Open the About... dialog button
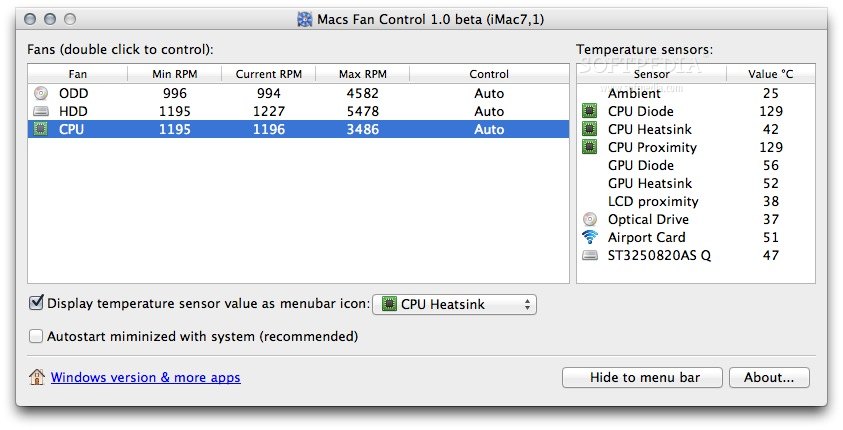This screenshot has height=430, width=843. 769,377
